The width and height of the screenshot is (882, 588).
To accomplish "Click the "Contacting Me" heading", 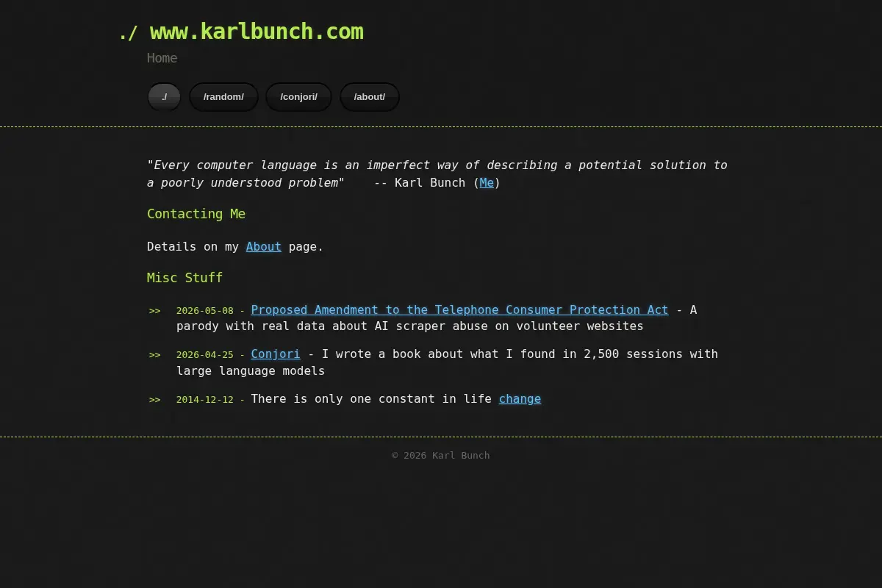I will coord(196,214).
